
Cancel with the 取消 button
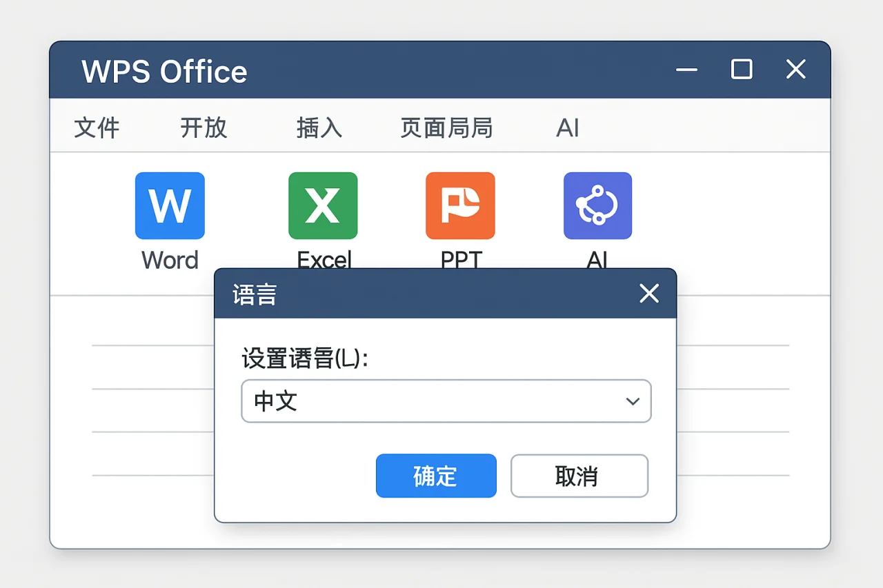click(579, 476)
